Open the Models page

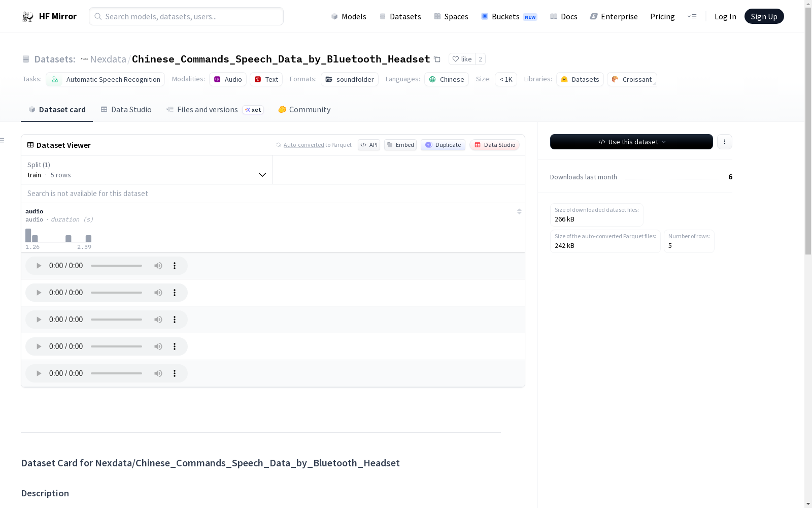tap(349, 16)
